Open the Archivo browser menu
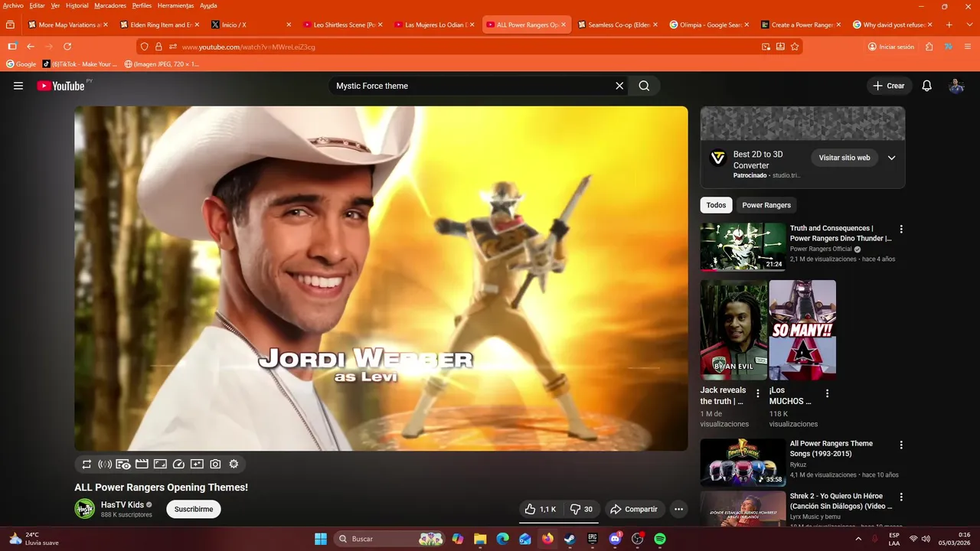 (13, 5)
